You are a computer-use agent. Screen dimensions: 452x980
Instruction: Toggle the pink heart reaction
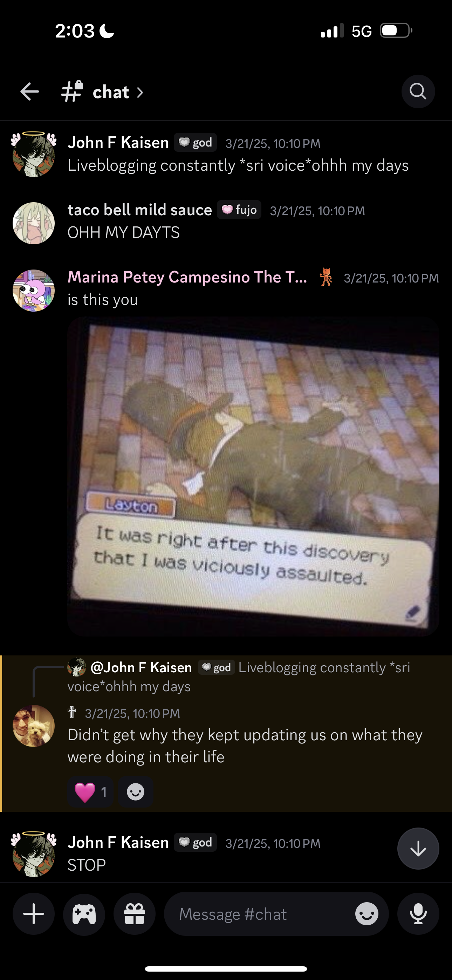coord(90,792)
